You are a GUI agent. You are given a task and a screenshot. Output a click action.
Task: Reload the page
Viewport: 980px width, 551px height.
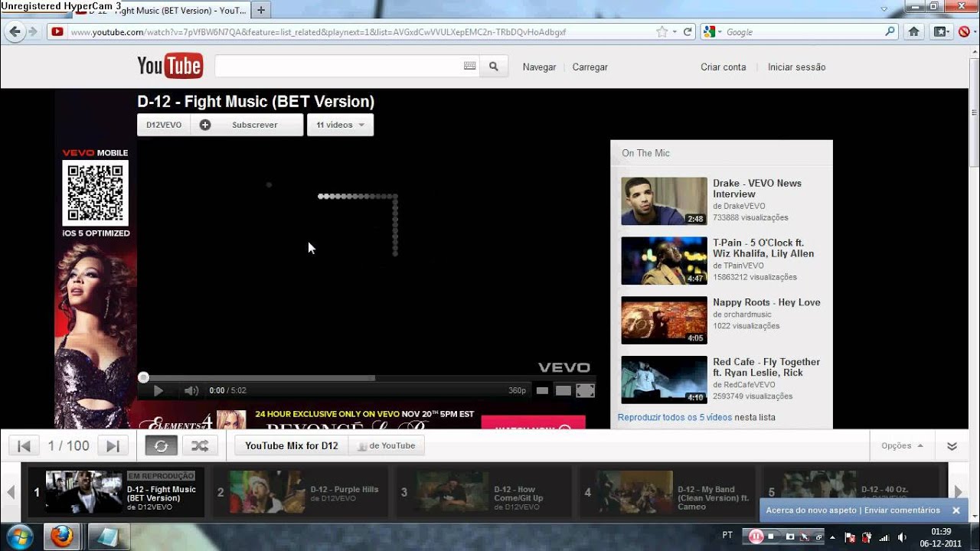point(688,32)
